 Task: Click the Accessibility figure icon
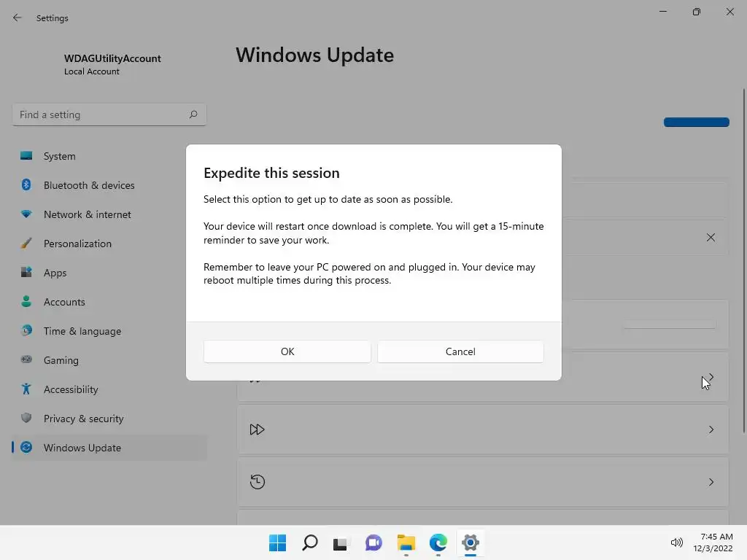click(26, 389)
